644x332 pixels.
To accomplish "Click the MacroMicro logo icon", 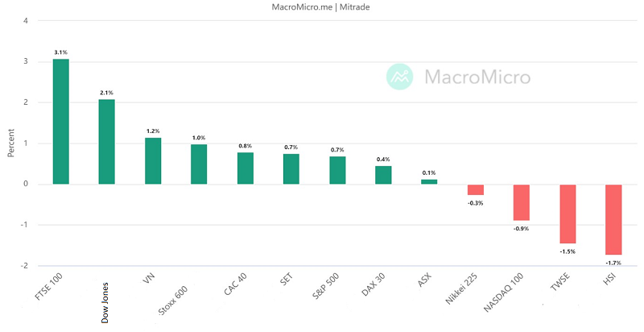I will 398,77.
